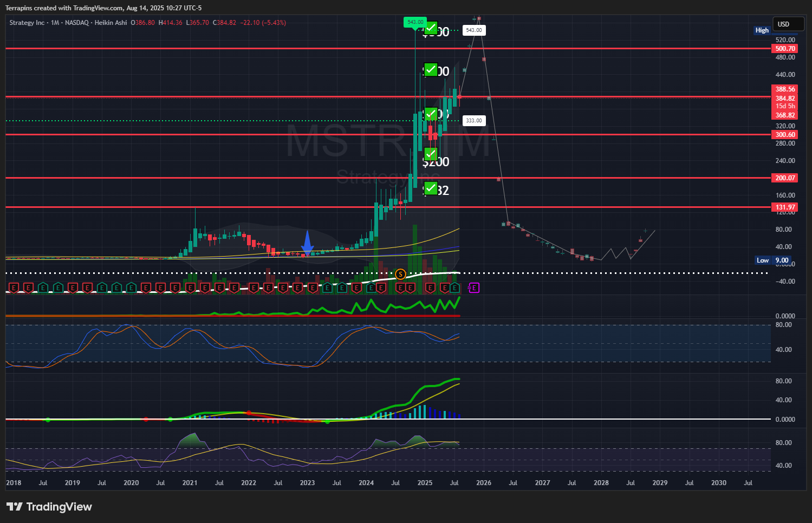Image resolution: width=812 pixels, height=523 pixels.
Task: Click 2019 on the time axis
Action: tap(72, 483)
